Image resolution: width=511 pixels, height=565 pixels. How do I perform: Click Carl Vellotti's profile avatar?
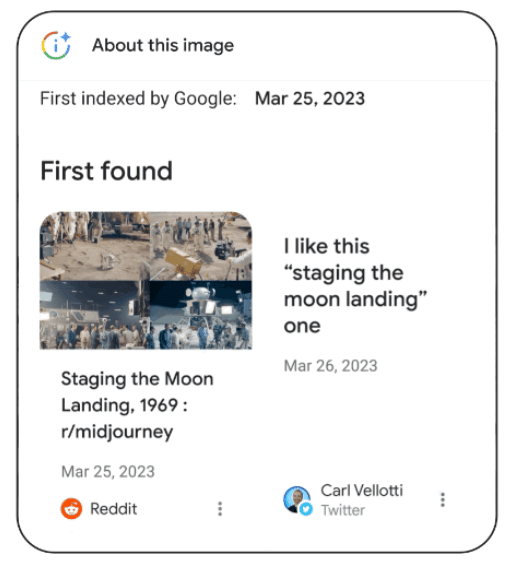coord(297,499)
